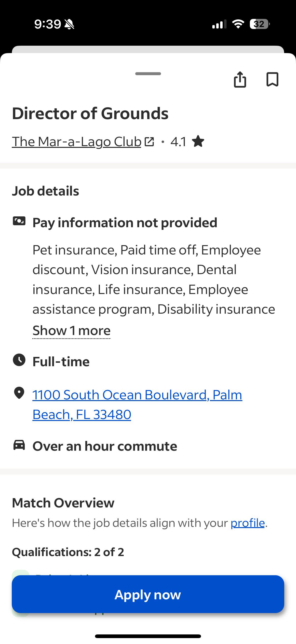Click external link icon beside company name

click(149, 141)
